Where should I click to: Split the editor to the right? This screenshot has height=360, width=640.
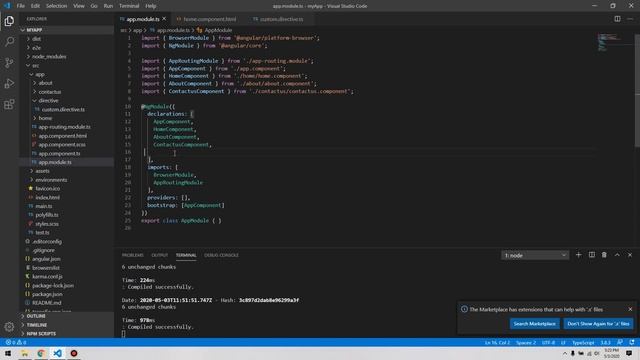(x=617, y=19)
